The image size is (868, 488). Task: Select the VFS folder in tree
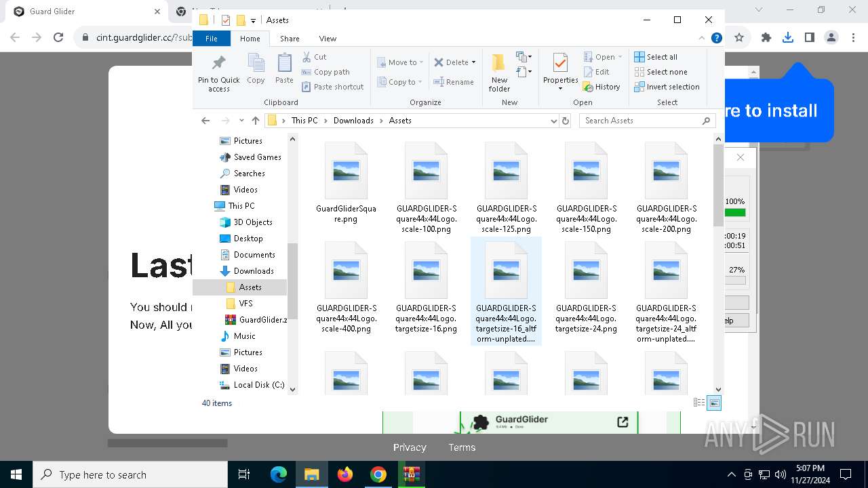click(x=239, y=304)
